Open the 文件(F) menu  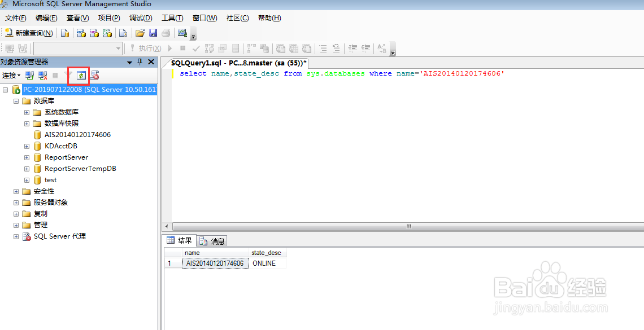pyautogui.click(x=16, y=18)
